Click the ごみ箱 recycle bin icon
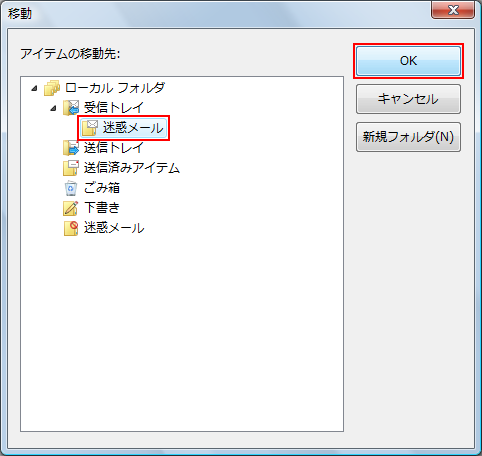The height and width of the screenshot is (456, 482). pos(71,188)
